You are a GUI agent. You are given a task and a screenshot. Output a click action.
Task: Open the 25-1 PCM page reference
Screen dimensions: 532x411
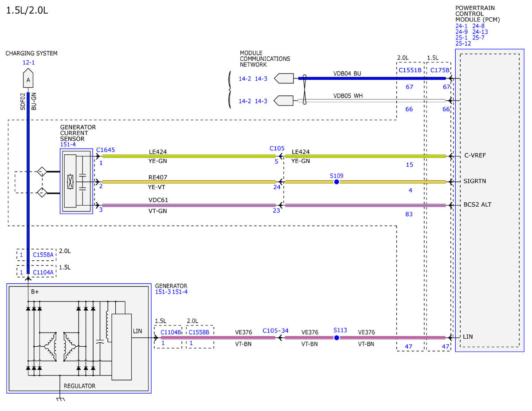pos(462,38)
